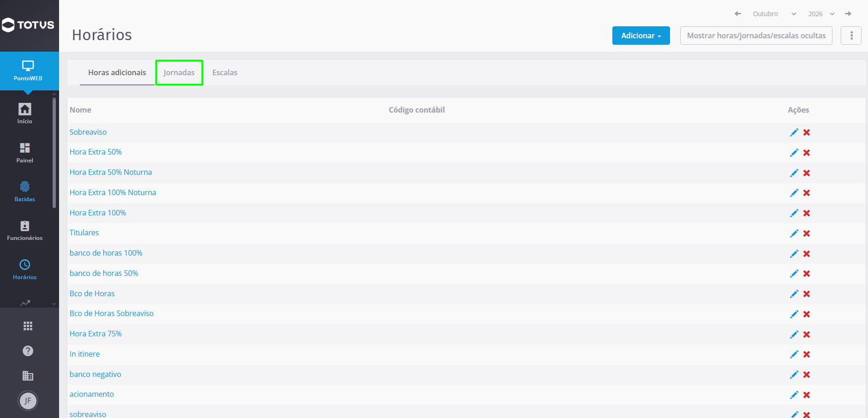This screenshot has width=868, height=418.
Task: Delete the acionamento entry
Action: (807, 395)
